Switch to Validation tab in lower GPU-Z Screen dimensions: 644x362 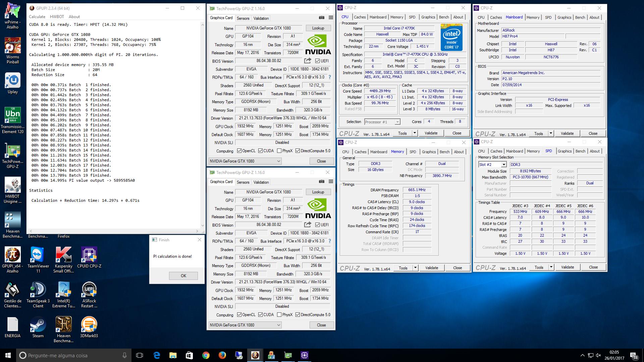coord(261,182)
